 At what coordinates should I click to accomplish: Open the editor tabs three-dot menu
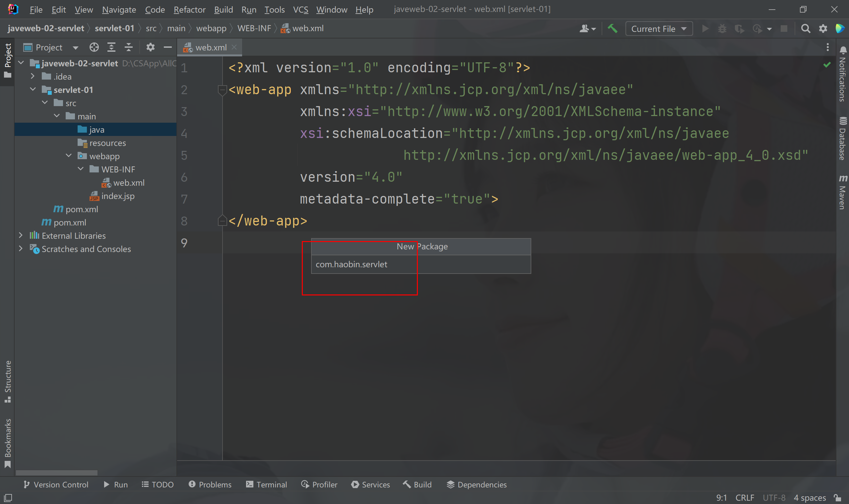827,47
